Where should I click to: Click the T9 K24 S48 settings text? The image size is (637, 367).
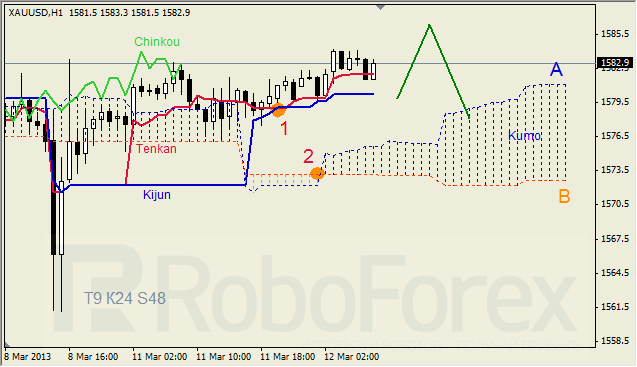[125, 298]
